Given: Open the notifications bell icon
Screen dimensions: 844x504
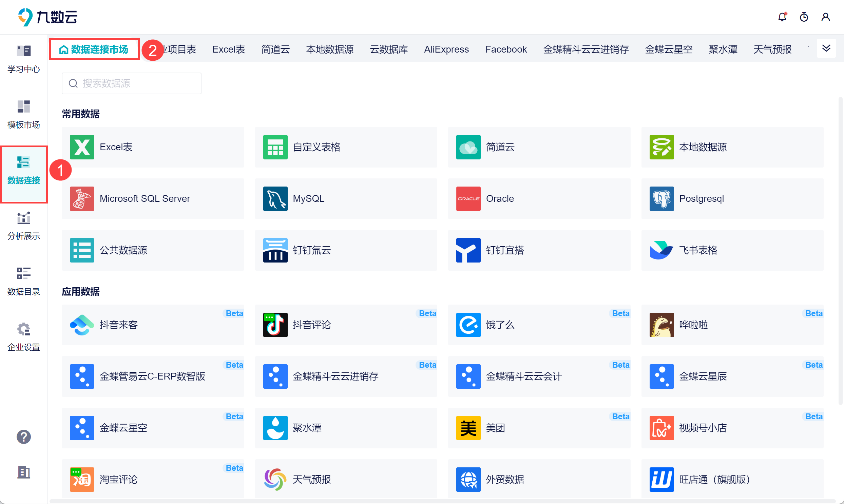Looking at the screenshot, I should [782, 17].
